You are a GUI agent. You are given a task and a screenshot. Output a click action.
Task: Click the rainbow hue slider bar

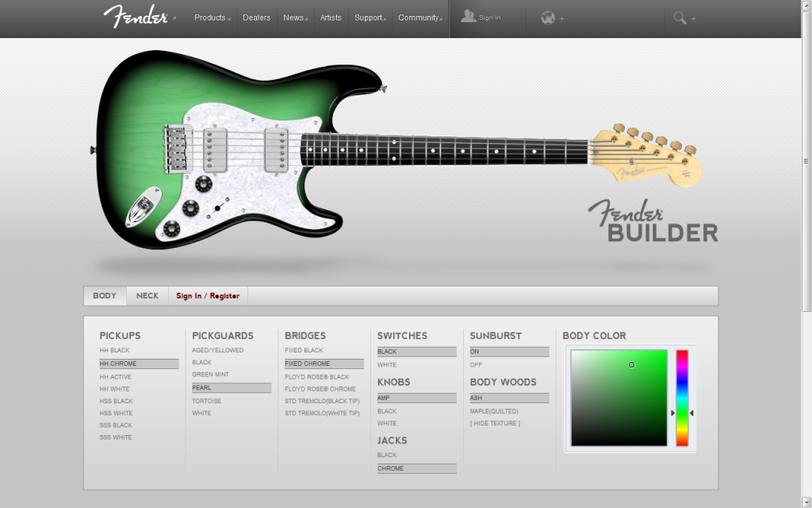click(x=682, y=397)
